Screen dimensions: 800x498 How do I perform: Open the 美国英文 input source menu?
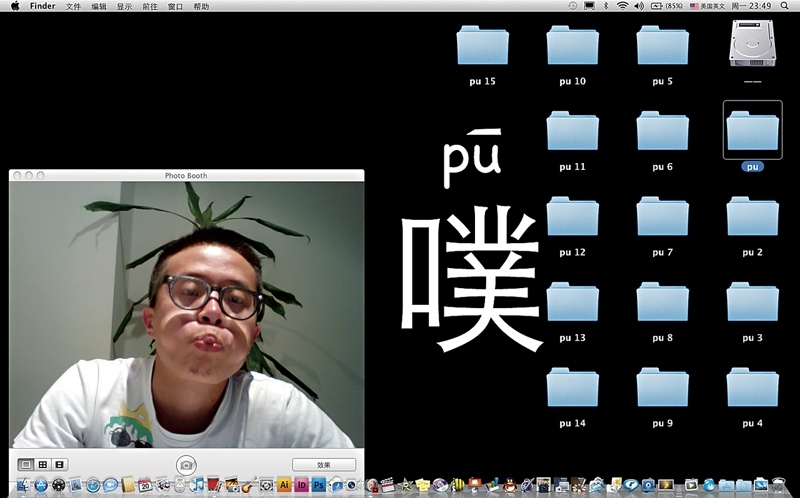point(707,6)
